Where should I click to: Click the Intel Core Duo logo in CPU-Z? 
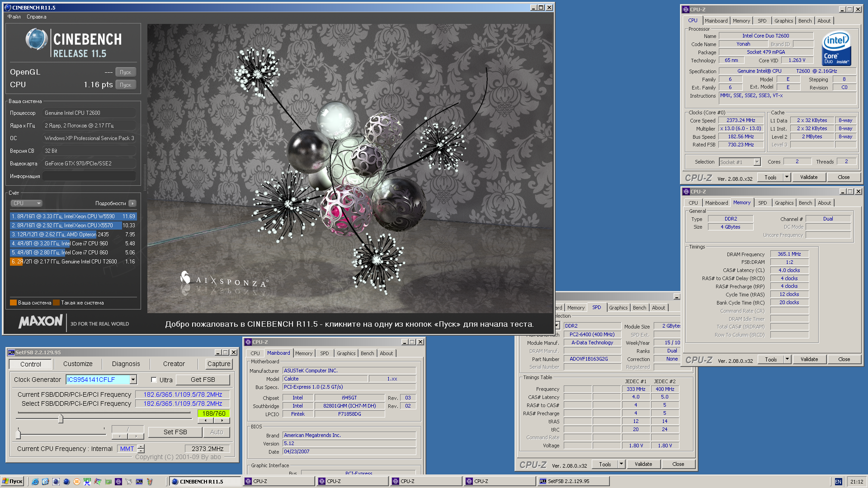(x=837, y=48)
